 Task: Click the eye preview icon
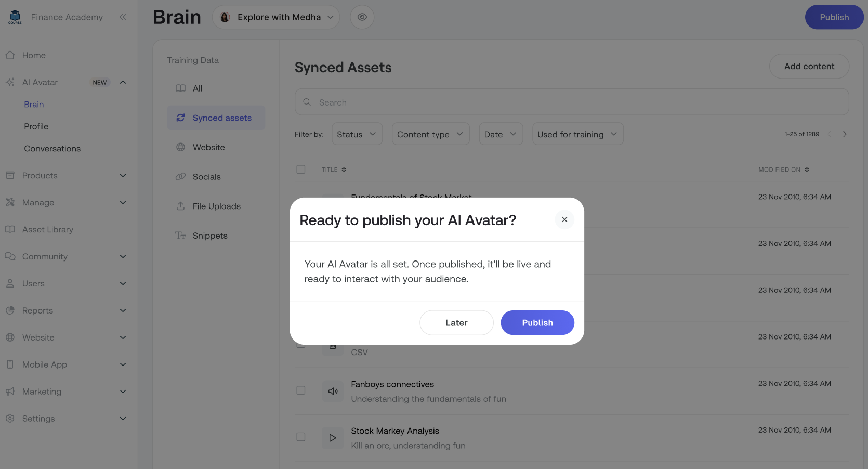coord(362,17)
